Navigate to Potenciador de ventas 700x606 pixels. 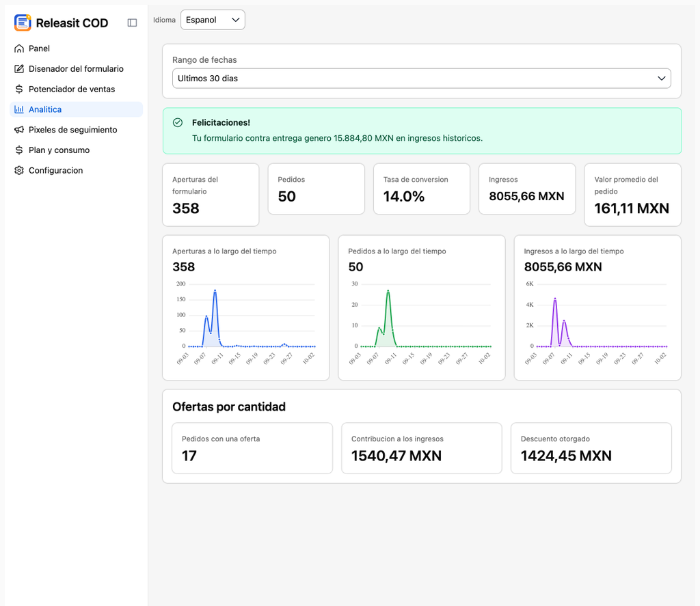tap(76, 89)
